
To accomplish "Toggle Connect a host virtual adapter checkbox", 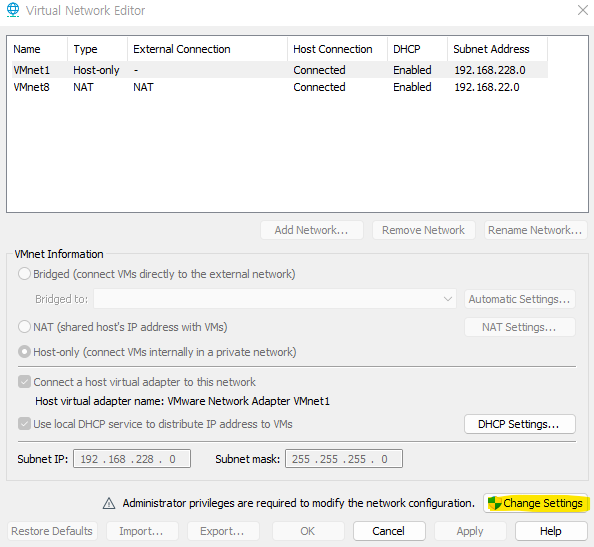I will [24, 382].
